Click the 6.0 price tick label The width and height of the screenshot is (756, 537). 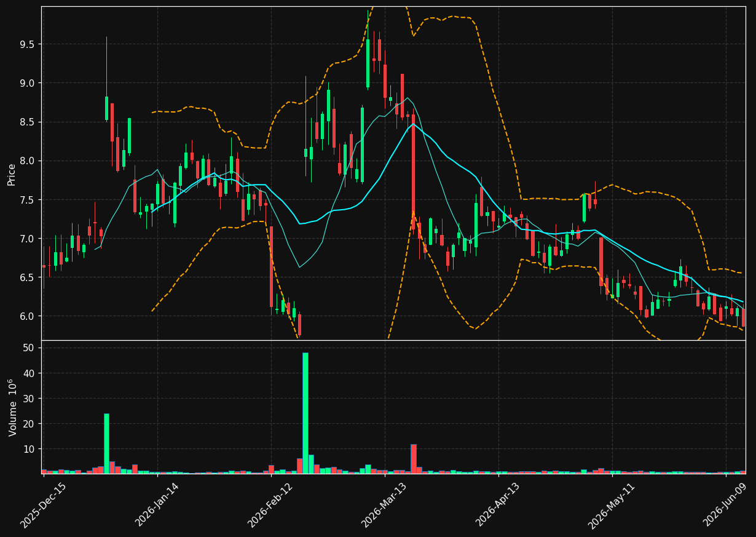[x=28, y=316]
